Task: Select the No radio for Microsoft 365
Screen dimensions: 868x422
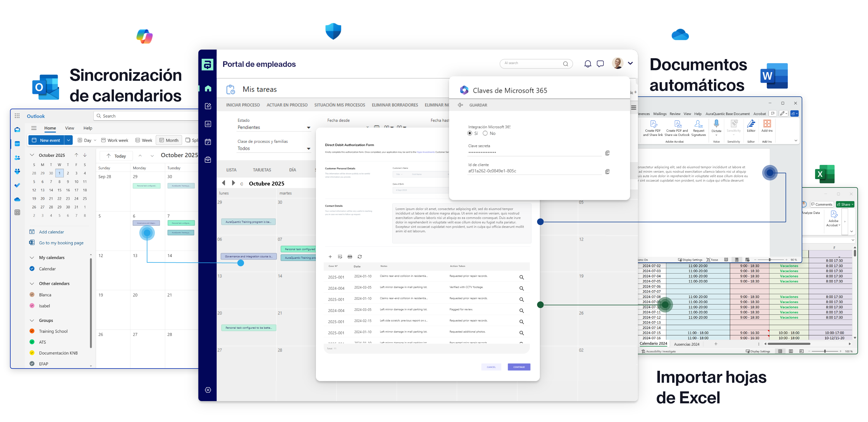Action: [x=485, y=133]
